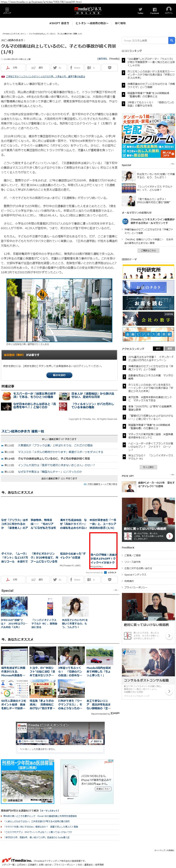The image size is (176, 868).
Task: Switch access ranking to 本日 tab
Action: (x=158, y=348)
